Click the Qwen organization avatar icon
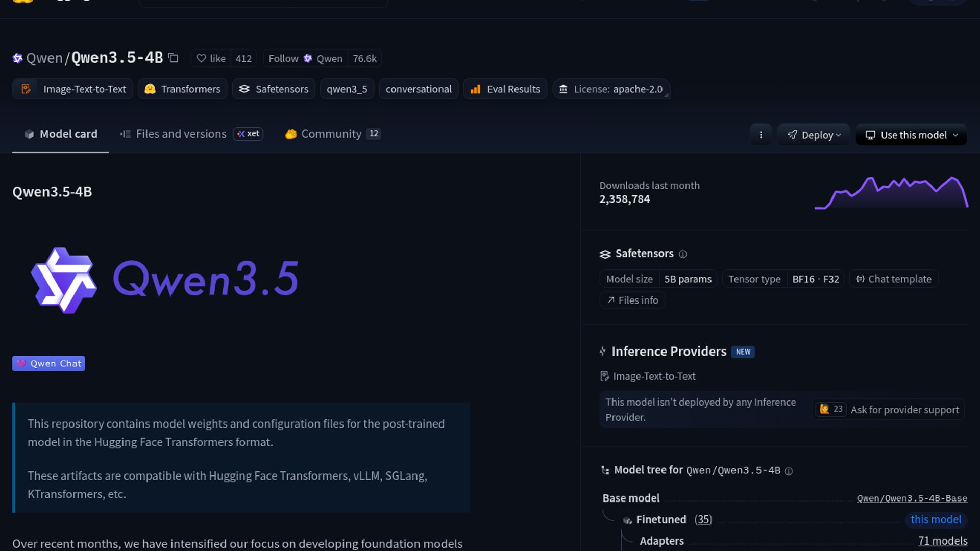The image size is (980, 551). pos(17,58)
